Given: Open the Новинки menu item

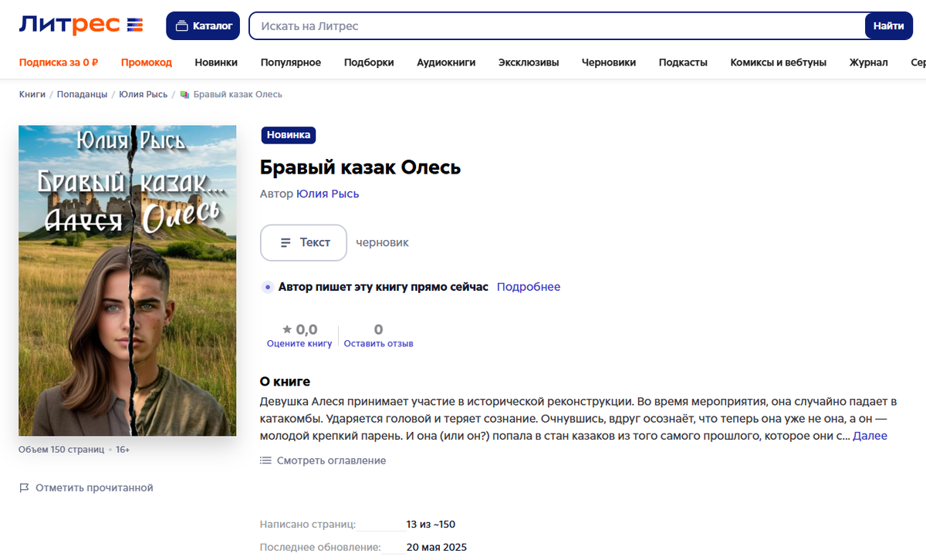Looking at the screenshot, I should tap(216, 62).
